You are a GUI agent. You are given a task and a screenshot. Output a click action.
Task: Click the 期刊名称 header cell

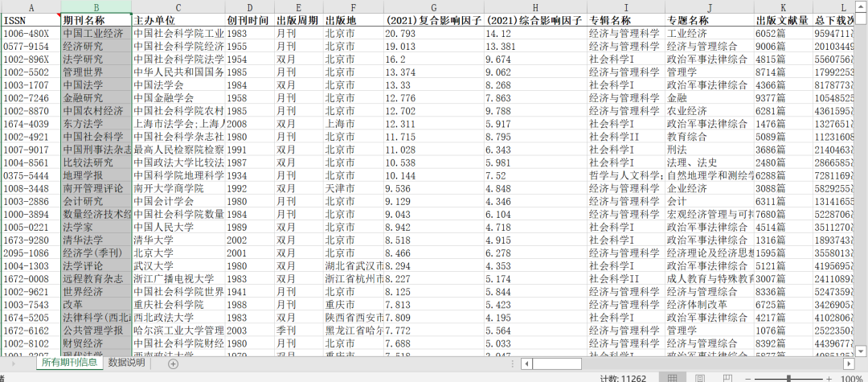click(x=96, y=20)
